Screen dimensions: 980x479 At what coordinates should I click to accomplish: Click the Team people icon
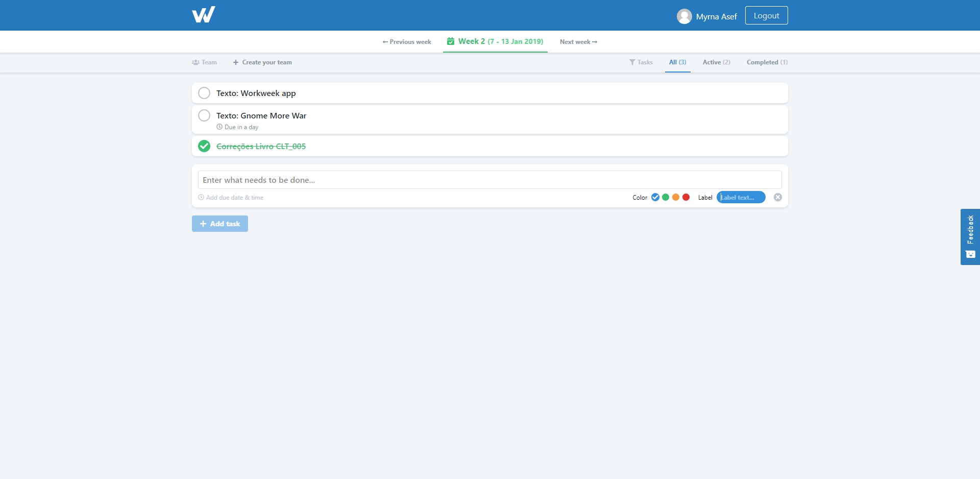point(195,62)
